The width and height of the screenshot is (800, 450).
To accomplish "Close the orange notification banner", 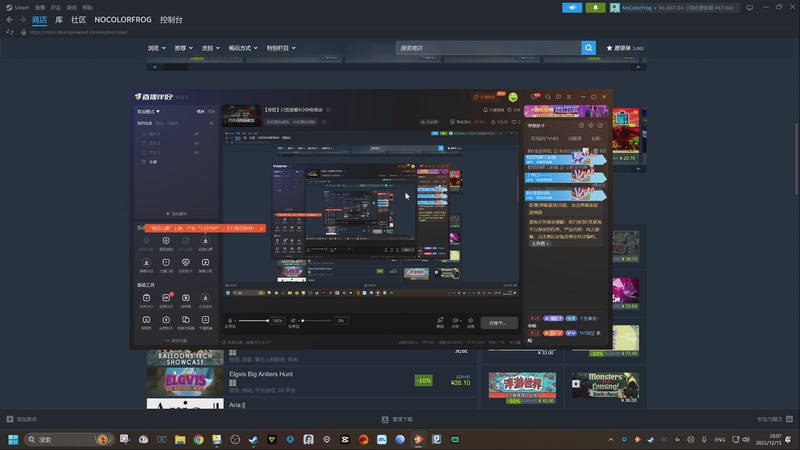I will (261, 228).
